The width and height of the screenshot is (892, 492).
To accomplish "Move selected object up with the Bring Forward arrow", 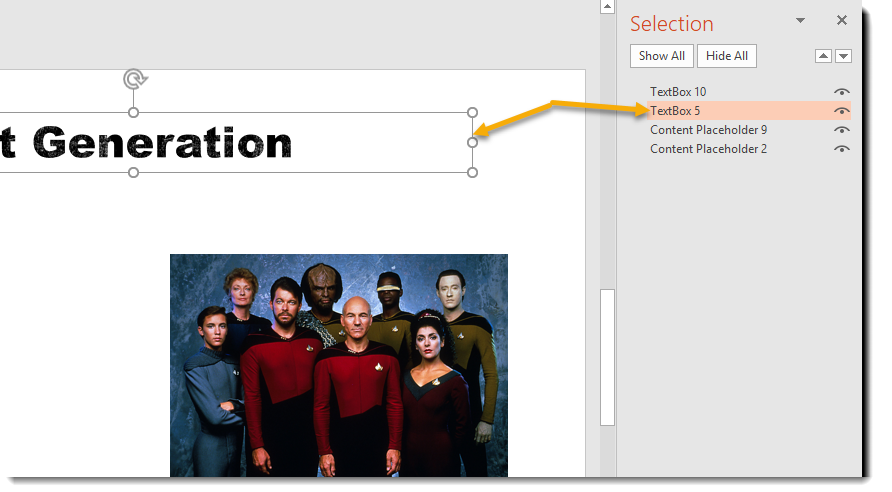I will coord(823,56).
